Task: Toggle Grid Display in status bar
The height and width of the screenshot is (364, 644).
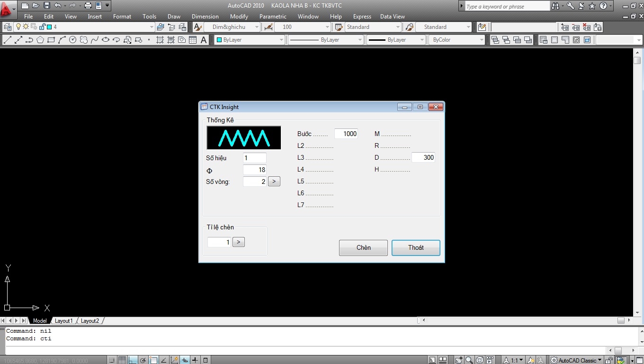Action: tap(122, 360)
